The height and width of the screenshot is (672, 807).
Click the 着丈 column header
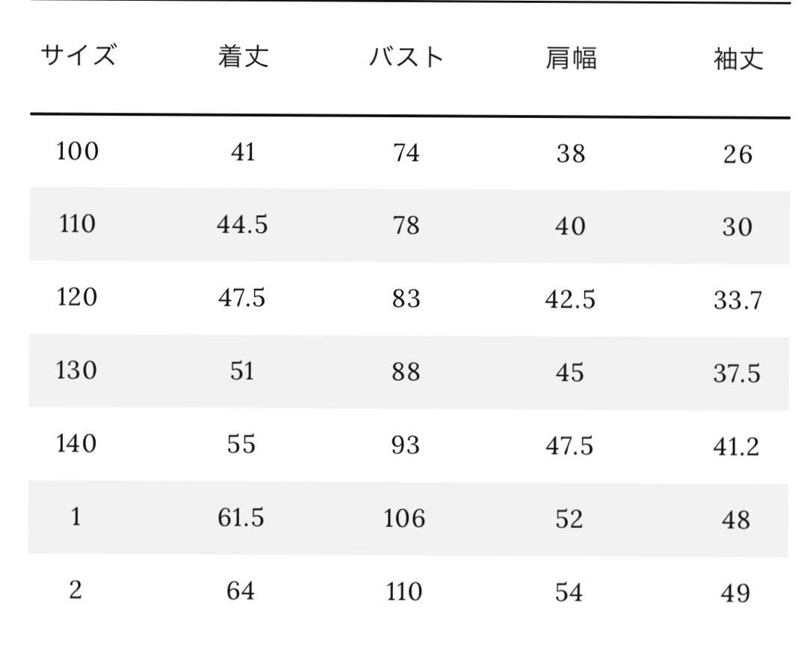coord(243,57)
